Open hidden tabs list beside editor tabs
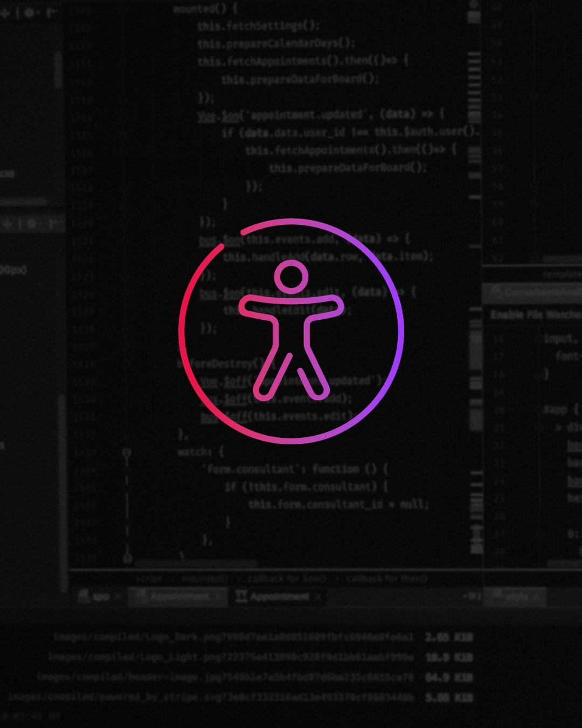This screenshot has height=728, width=582. 472,596
